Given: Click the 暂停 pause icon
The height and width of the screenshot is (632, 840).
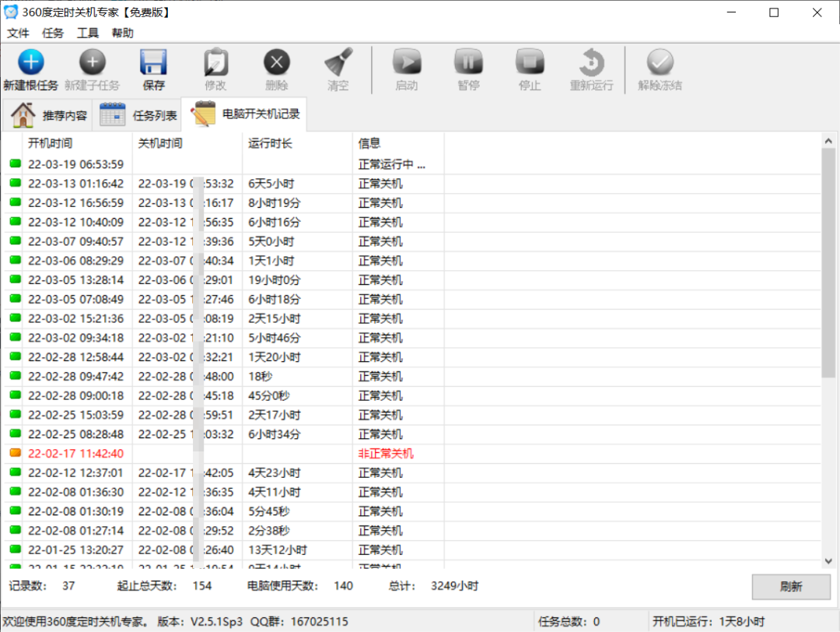Looking at the screenshot, I should (x=468, y=62).
